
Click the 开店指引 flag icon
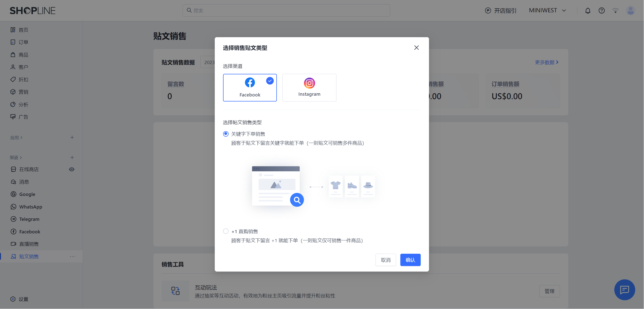488,11
